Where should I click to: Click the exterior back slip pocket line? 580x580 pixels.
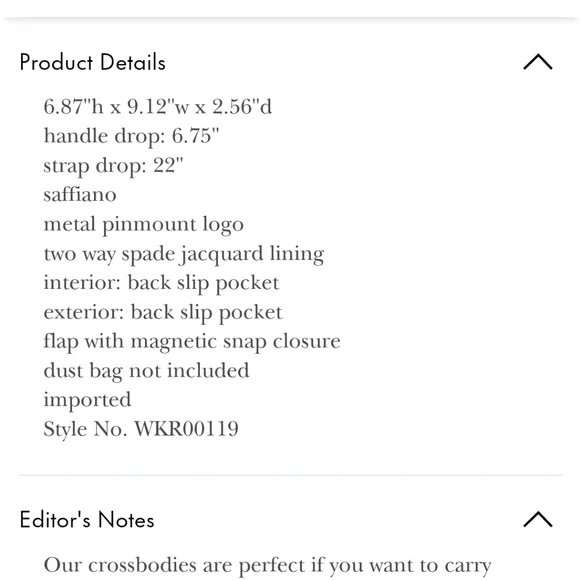tap(163, 312)
